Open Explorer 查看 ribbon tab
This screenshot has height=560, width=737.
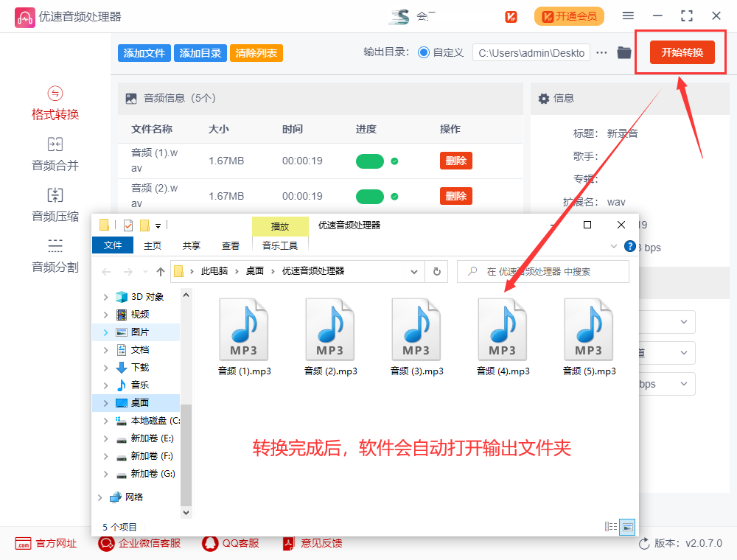click(230, 245)
